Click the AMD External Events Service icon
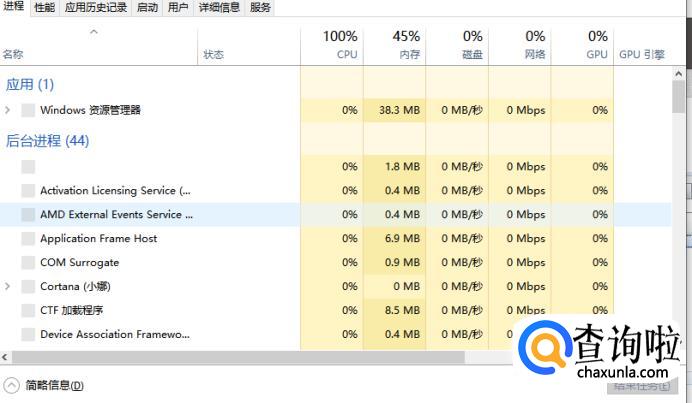Screen dimensions: 692x403 (28, 215)
